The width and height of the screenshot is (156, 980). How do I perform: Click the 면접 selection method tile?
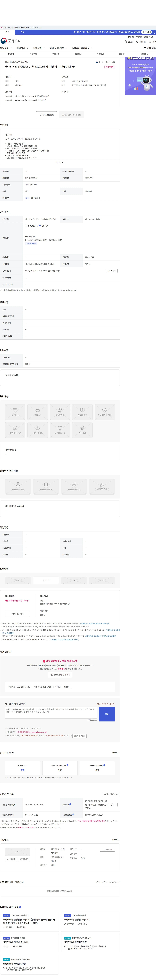pyautogui.click(x=46, y=581)
